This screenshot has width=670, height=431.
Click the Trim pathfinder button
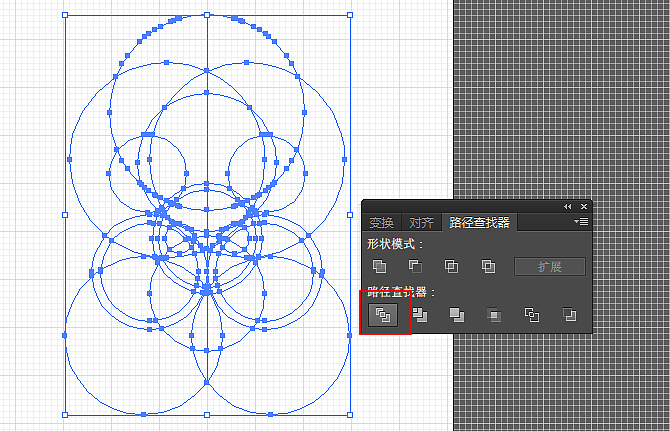coord(420,315)
